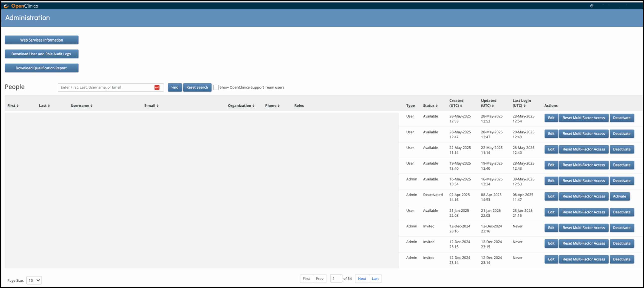Click the people search text field
The image size is (644, 288).
tap(106, 87)
